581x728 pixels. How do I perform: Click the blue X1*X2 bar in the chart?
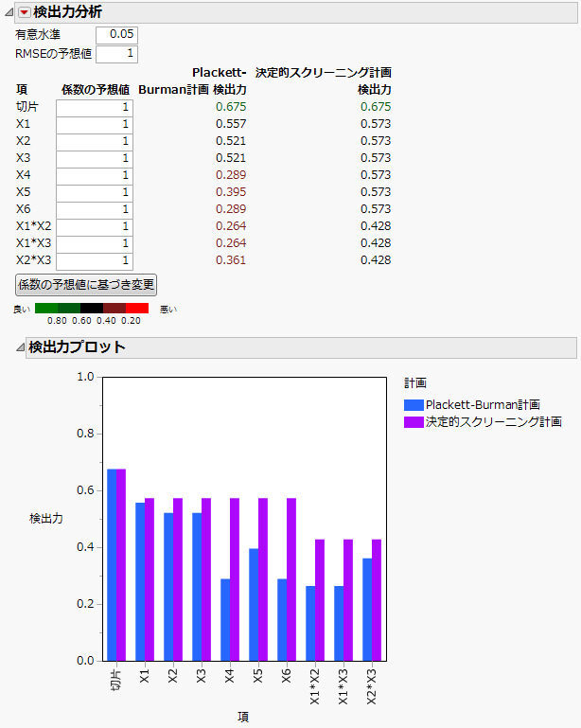(310, 624)
